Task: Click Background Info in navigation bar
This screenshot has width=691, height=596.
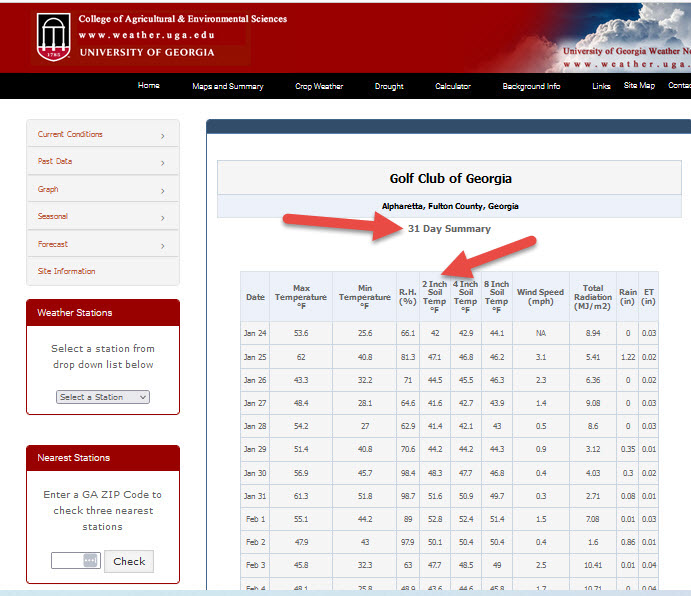Action: (531, 87)
